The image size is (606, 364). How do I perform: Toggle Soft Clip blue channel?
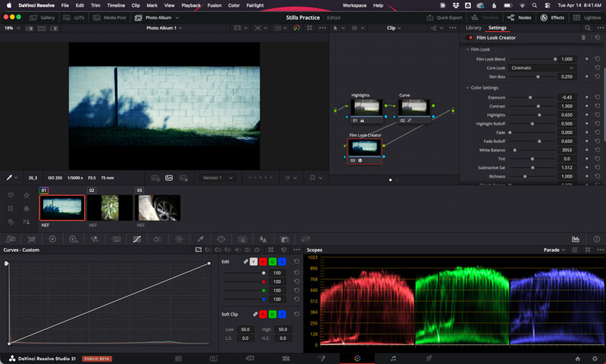(282, 315)
